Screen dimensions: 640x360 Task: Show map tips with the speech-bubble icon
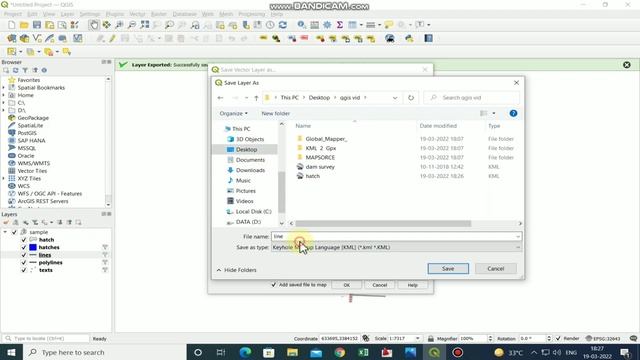coord(389,25)
